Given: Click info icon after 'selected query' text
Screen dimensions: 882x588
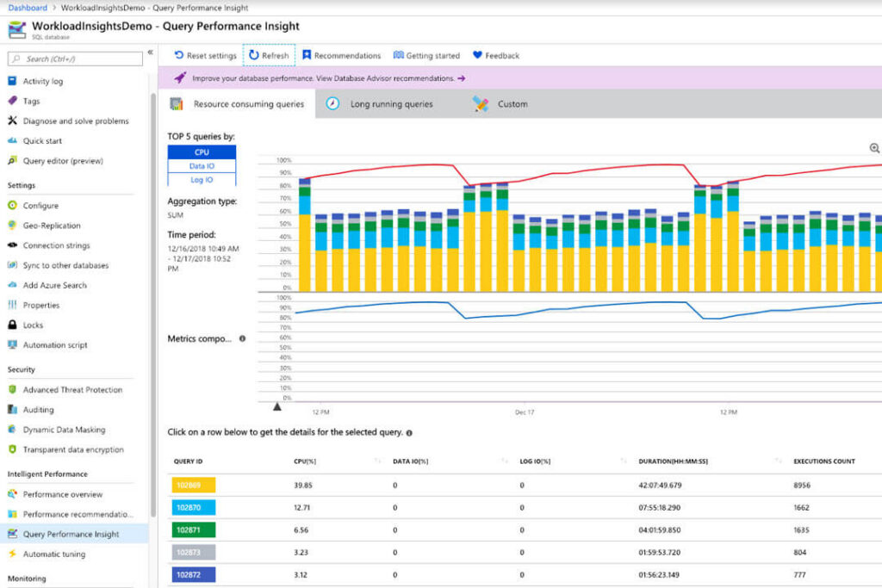Looking at the screenshot, I should coord(409,433).
